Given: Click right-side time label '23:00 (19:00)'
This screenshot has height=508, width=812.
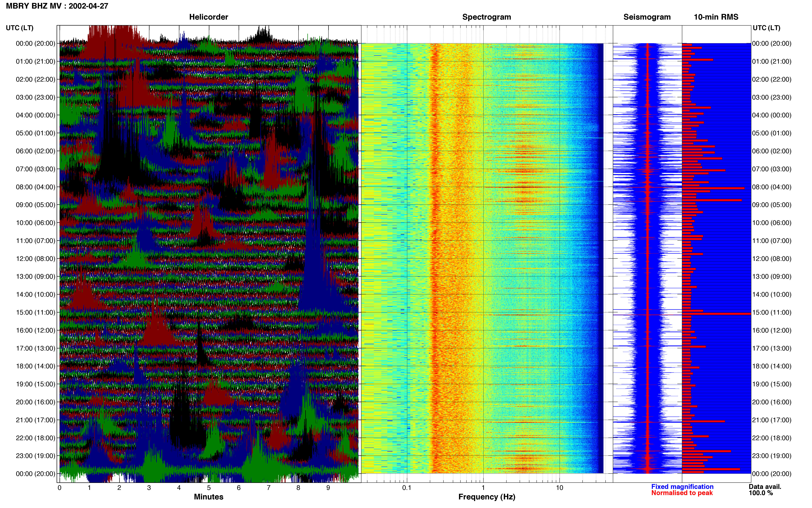Looking at the screenshot, I should point(772,456).
